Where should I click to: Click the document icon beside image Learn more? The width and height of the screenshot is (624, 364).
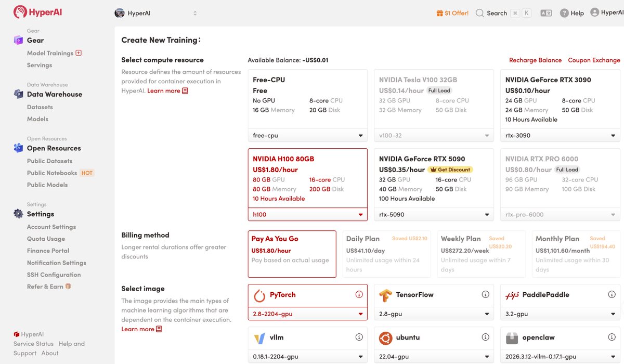click(x=159, y=329)
